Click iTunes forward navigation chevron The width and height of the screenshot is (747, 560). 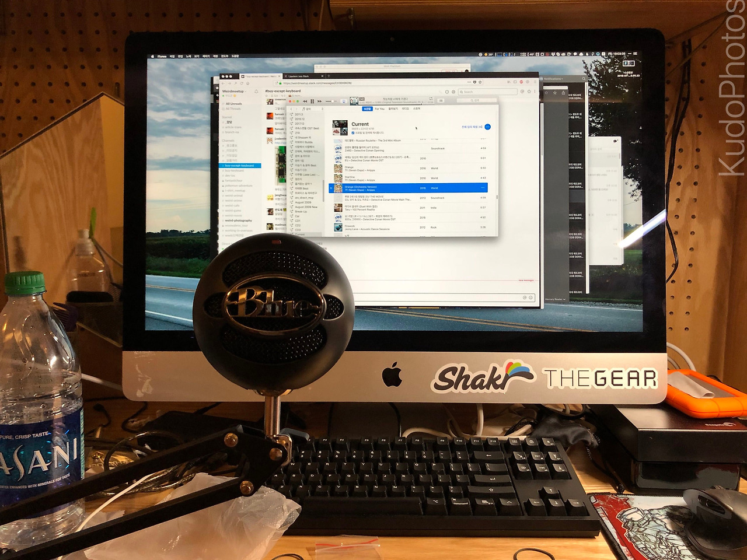[297, 109]
